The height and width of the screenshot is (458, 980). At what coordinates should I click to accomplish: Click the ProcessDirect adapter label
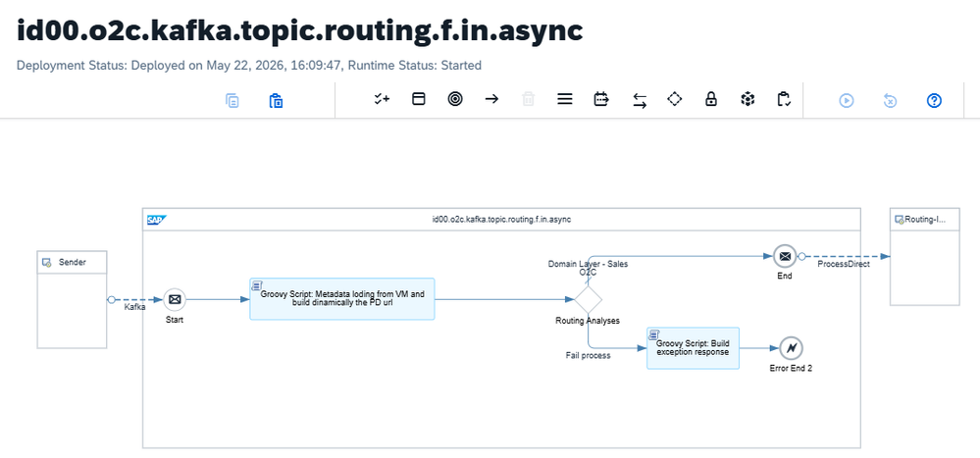tap(844, 264)
